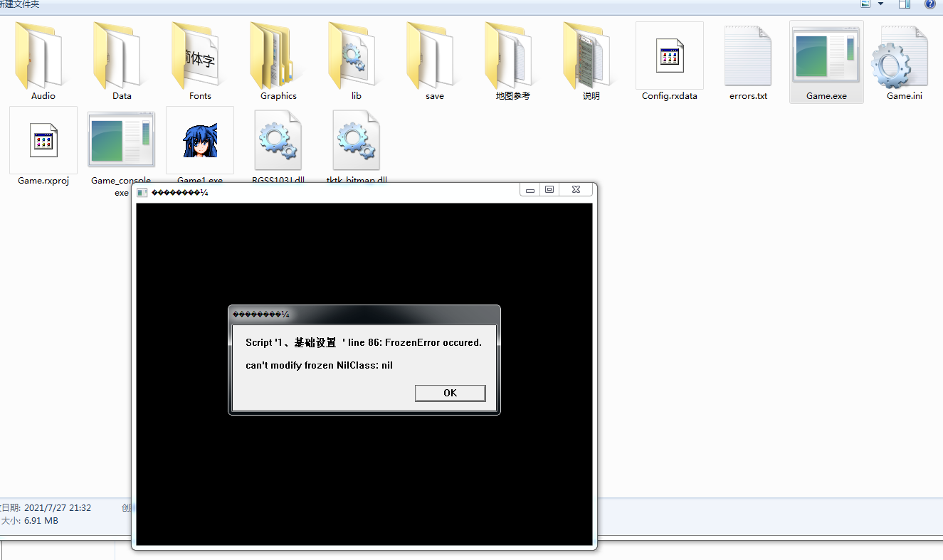Click the "line 86: FrozenError occured." message
Image resolution: width=943 pixels, height=560 pixels.
pyautogui.click(x=415, y=342)
